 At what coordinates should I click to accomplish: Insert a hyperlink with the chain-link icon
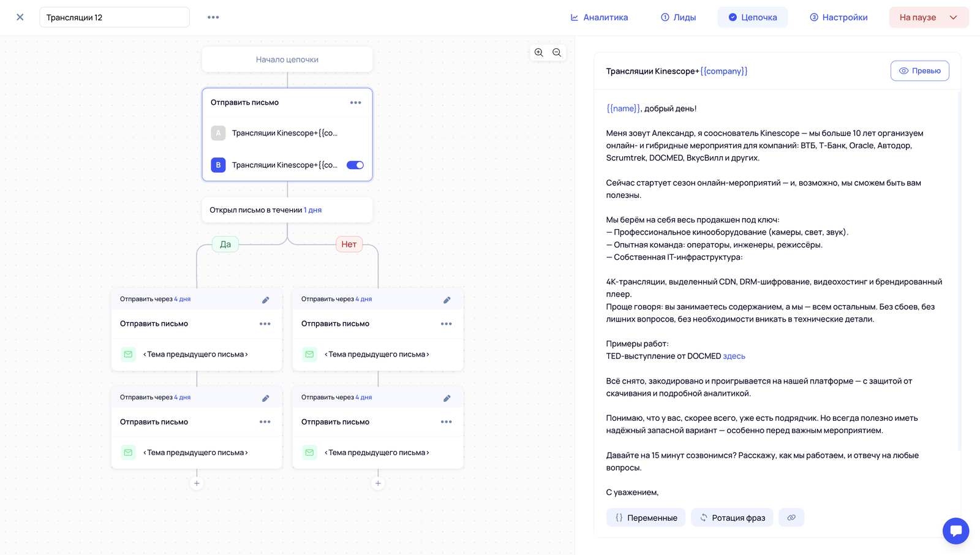click(791, 518)
